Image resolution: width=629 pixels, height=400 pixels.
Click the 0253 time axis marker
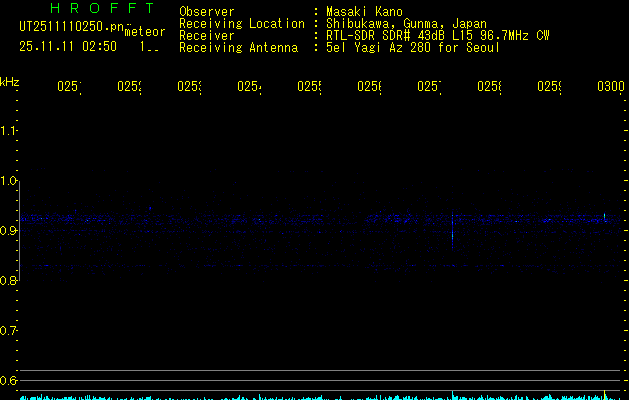coord(189,87)
